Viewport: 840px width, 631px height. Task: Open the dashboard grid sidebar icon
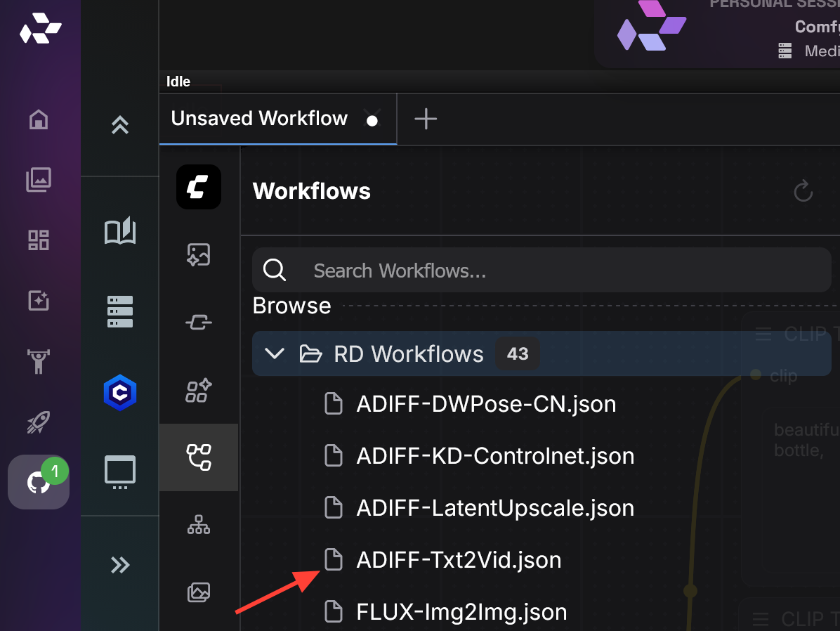click(x=39, y=240)
